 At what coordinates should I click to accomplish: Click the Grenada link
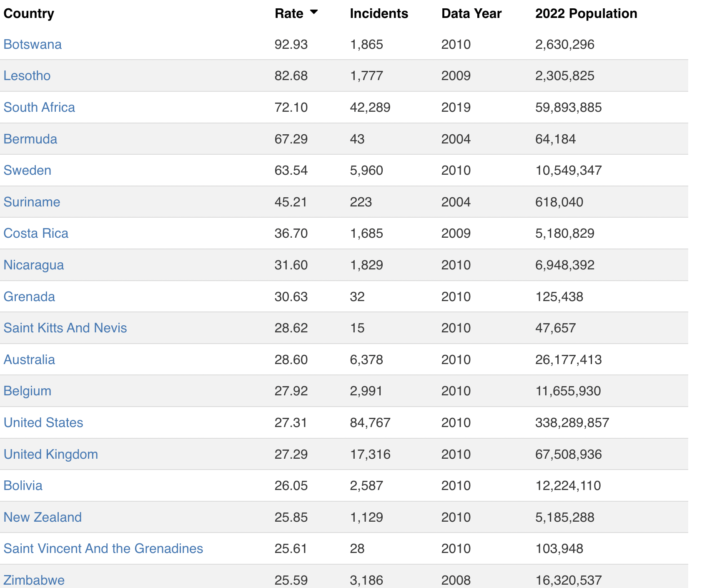click(x=29, y=297)
